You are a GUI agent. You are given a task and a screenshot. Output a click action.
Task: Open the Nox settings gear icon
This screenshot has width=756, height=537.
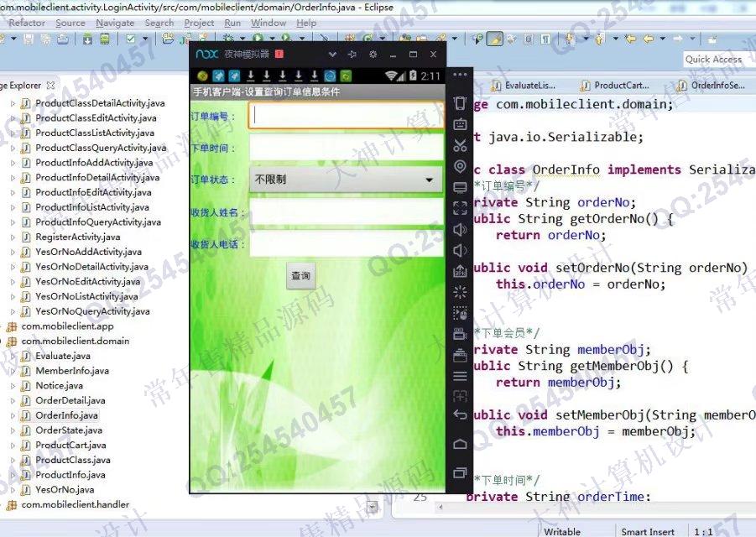click(373, 55)
